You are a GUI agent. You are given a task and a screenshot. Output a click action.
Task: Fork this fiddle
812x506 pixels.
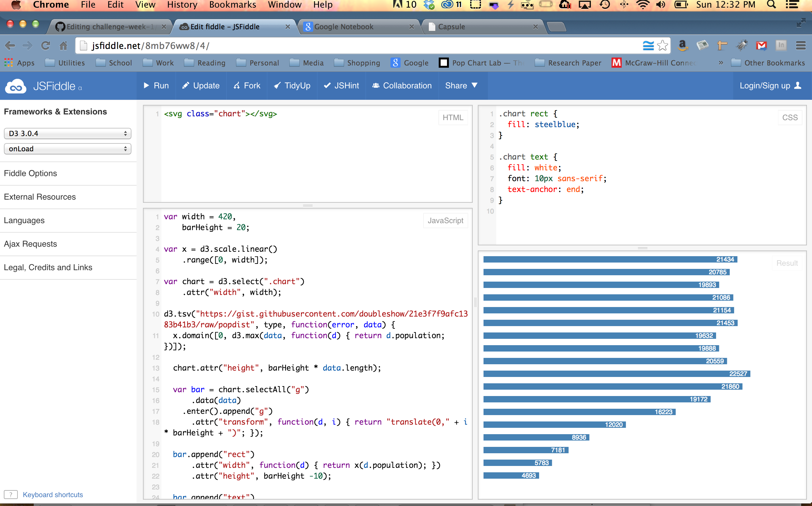(x=247, y=86)
